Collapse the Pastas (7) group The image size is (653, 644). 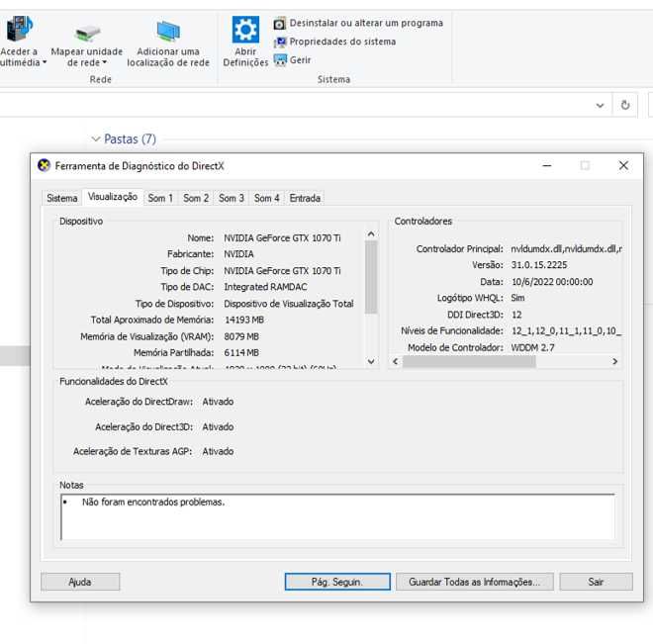(x=96, y=139)
